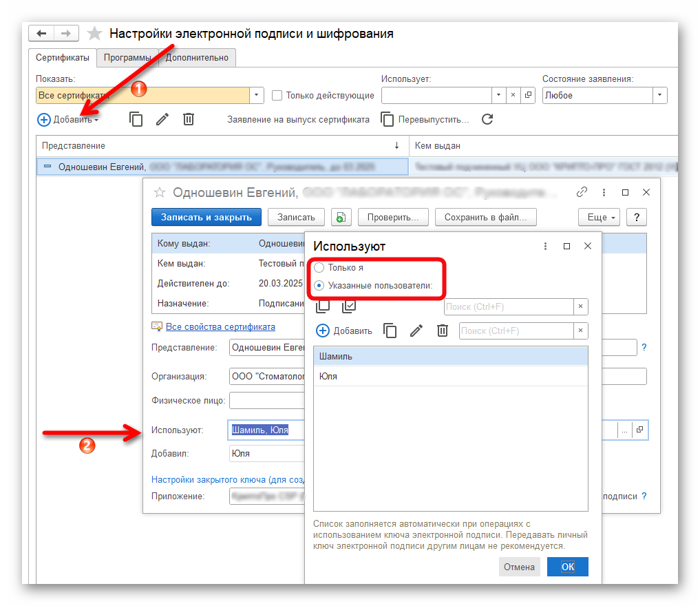Image resolution: width=700 pixels, height=606 pixels.
Task: Copy certificate using main toolbar copy icon
Action: 136,119
